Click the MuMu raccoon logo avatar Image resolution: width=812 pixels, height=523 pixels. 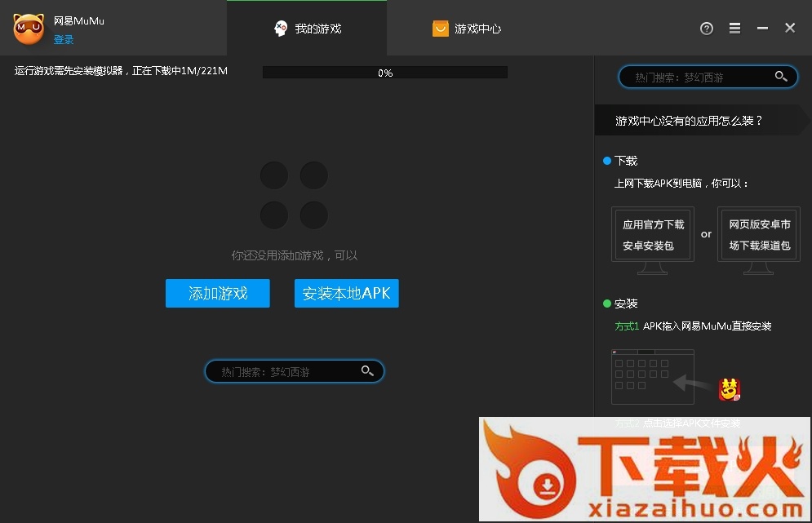29,29
